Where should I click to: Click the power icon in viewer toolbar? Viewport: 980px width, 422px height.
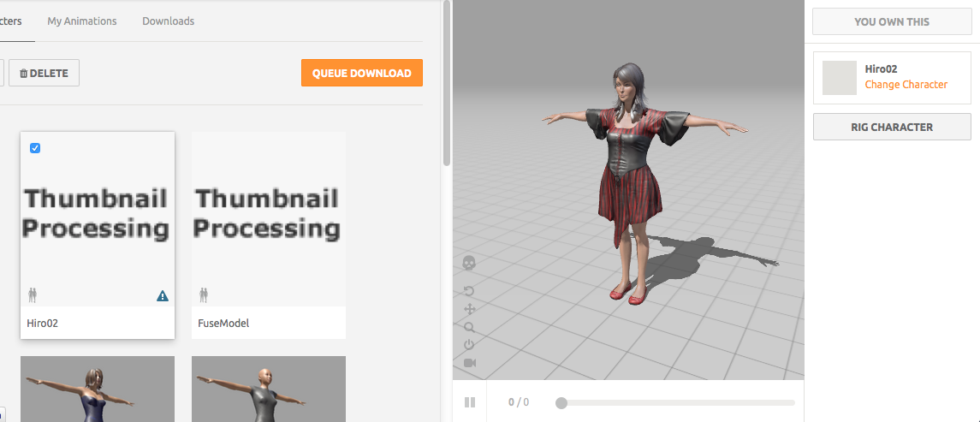tap(469, 344)
